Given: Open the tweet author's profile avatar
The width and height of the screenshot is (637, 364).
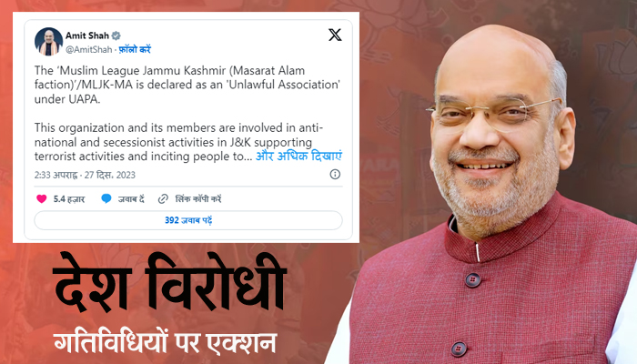Looking at the screenshot, I should (x=49, y=42).
